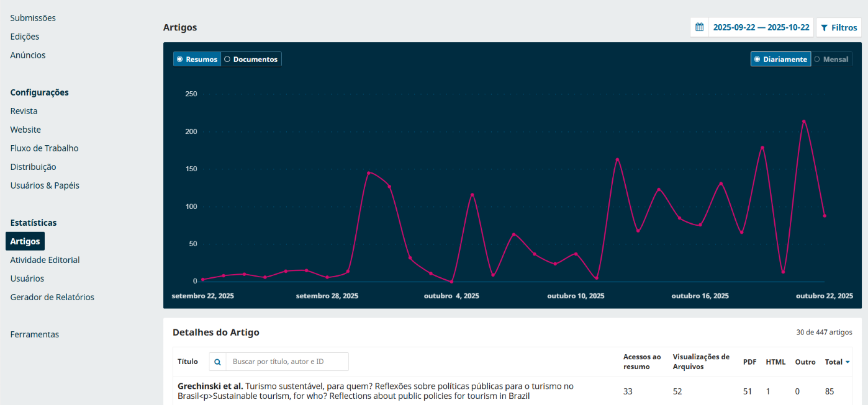Open Ferramentas in the sidebar

pyautogui.click(x=35, y=334)
